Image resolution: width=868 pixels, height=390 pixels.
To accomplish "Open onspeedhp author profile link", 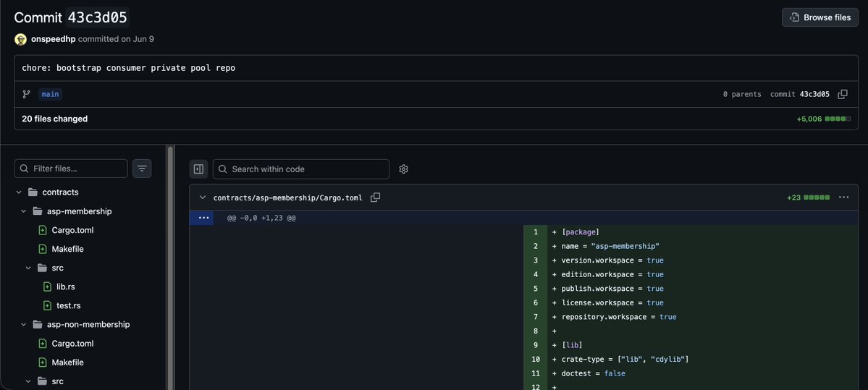I will tap(53, 39).
